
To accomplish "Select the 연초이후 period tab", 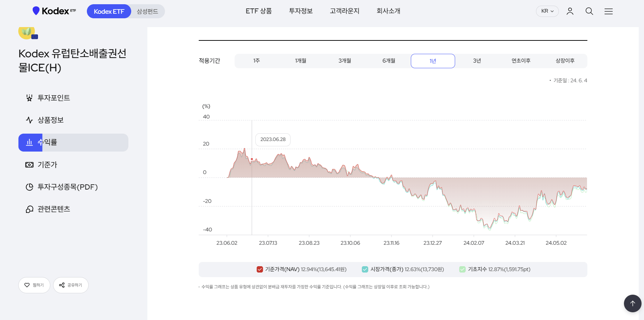I will (x=521, y=61).
